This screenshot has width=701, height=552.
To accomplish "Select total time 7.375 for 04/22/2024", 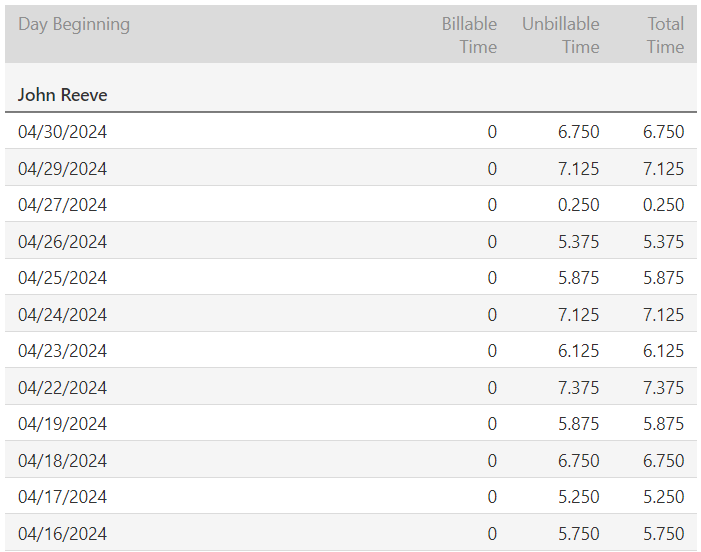I will pos(664,387).
